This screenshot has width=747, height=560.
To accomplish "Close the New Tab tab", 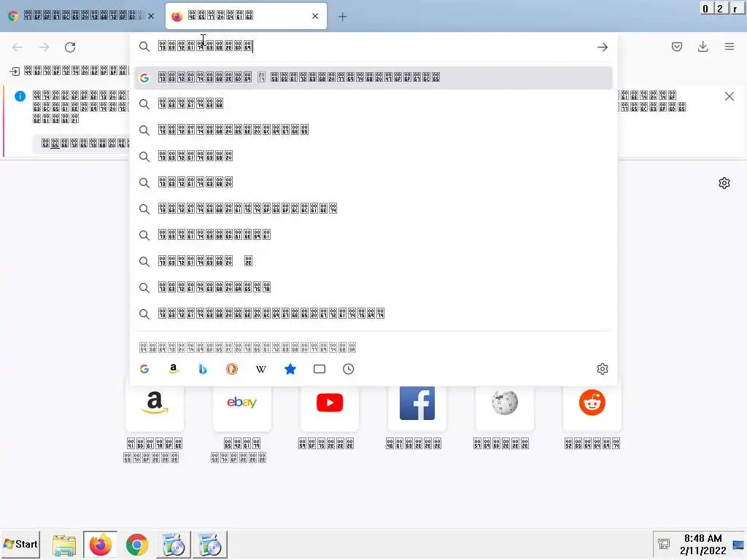I will (x=315, y=16).
